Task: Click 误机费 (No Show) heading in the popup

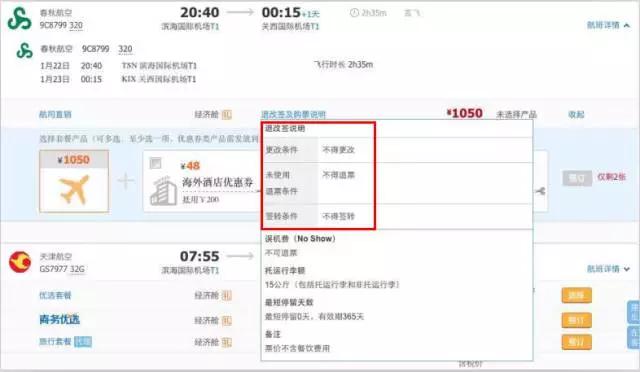Action: click(x=300, y=238)
